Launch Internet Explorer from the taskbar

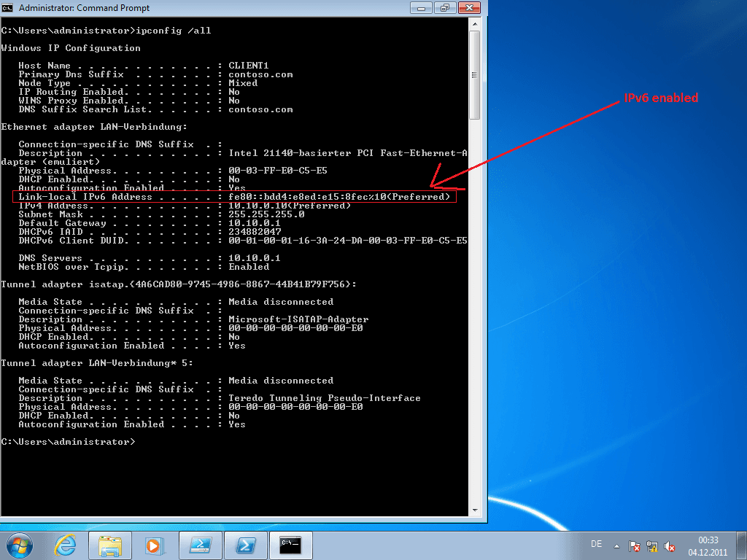[x=66, y=545]
